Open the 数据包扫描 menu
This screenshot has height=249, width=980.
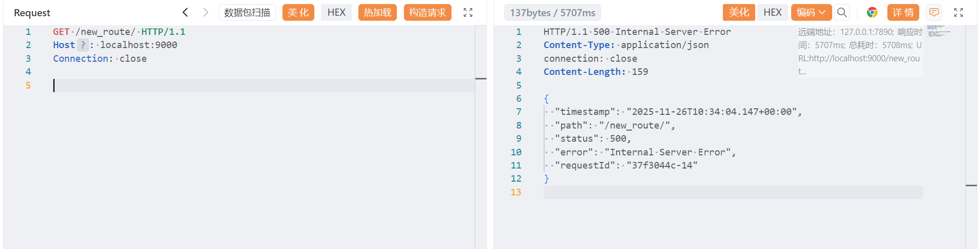coord(247,12)
